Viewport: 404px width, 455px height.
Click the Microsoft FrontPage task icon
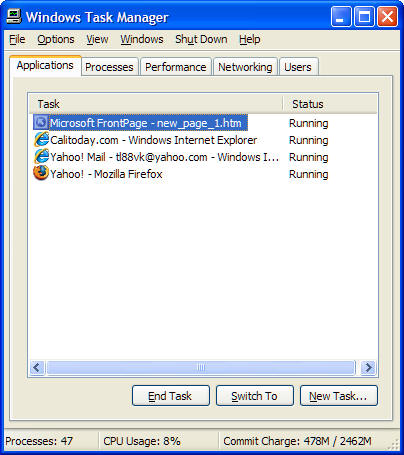pos(41,123)
